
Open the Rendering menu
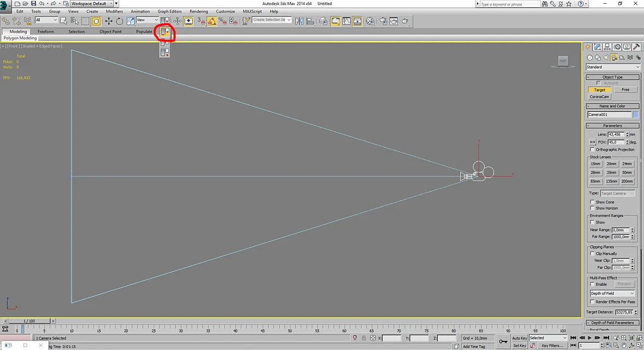tap(198, 11)
